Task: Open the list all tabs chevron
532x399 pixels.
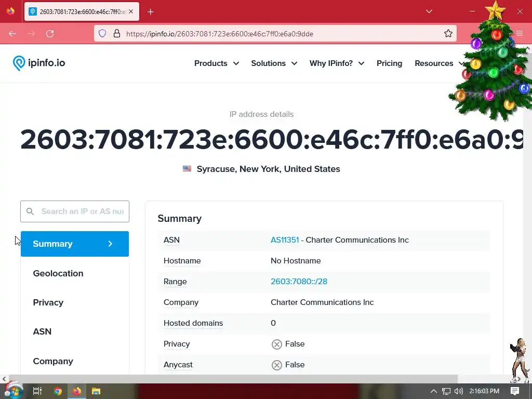Action: [429, 11]
